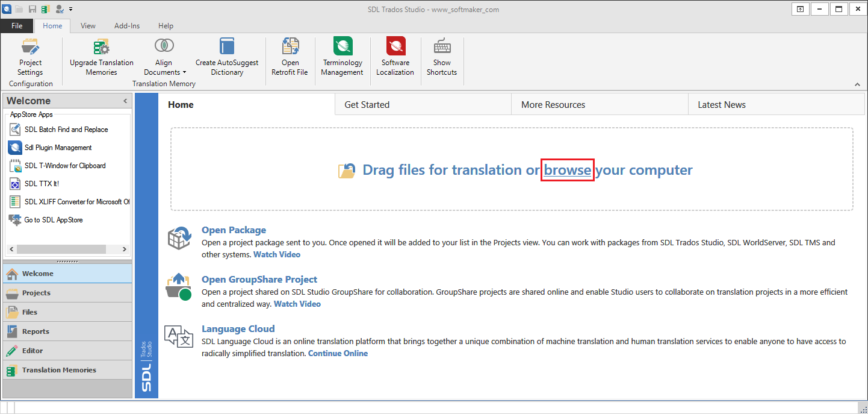Switch to Welcome view in navigation pane
This screenshot has height=414, width=868.
[67, 274]
